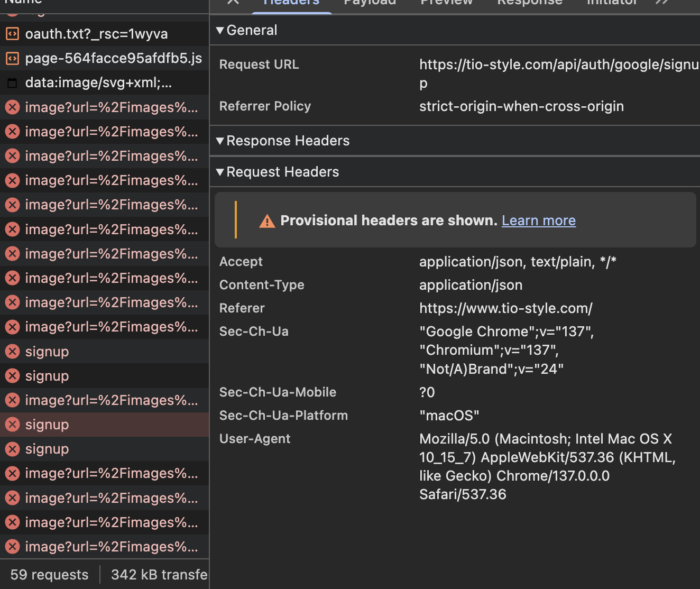Screen dimensions: 700x589
Task: Click error icon on the highlighted signup row
Action: [x=12, y=425]
